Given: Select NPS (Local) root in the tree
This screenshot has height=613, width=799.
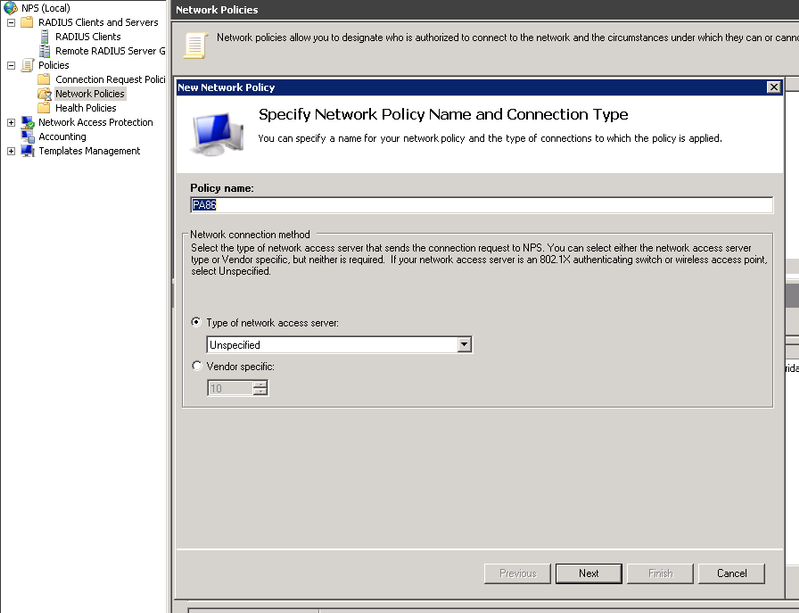Looking at the screenshot, I should point(46,8).
